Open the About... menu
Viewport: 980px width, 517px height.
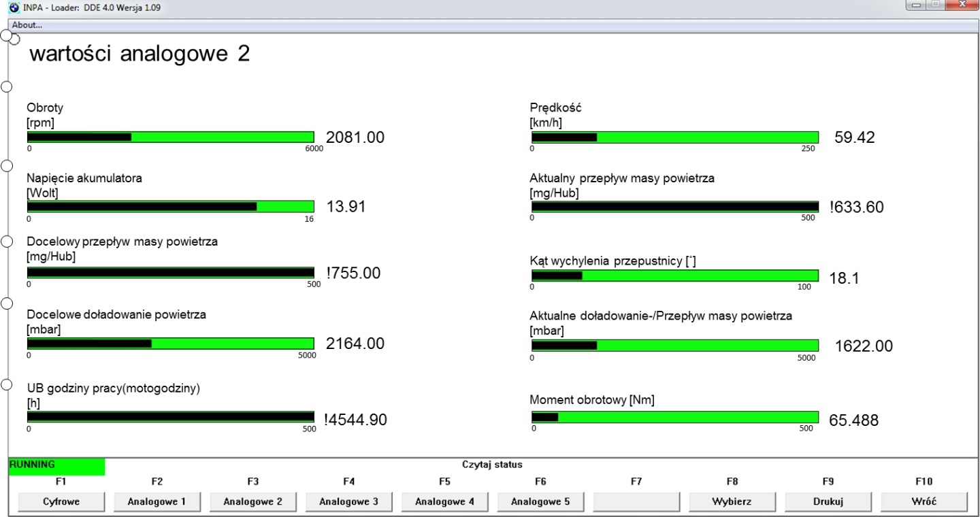pos(27,24)
